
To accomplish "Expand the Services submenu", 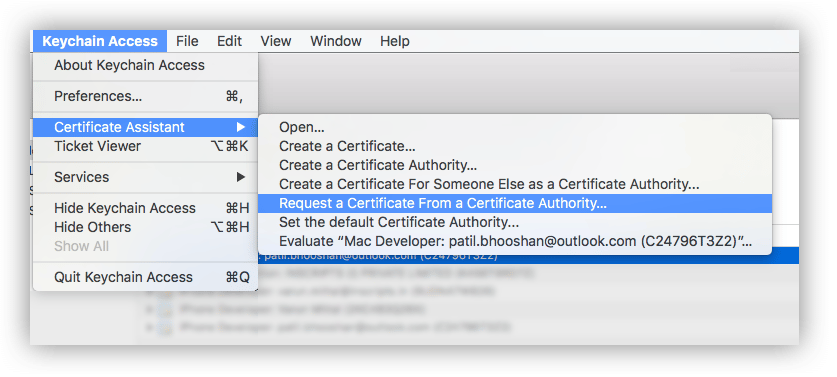I will click(146, 177).
